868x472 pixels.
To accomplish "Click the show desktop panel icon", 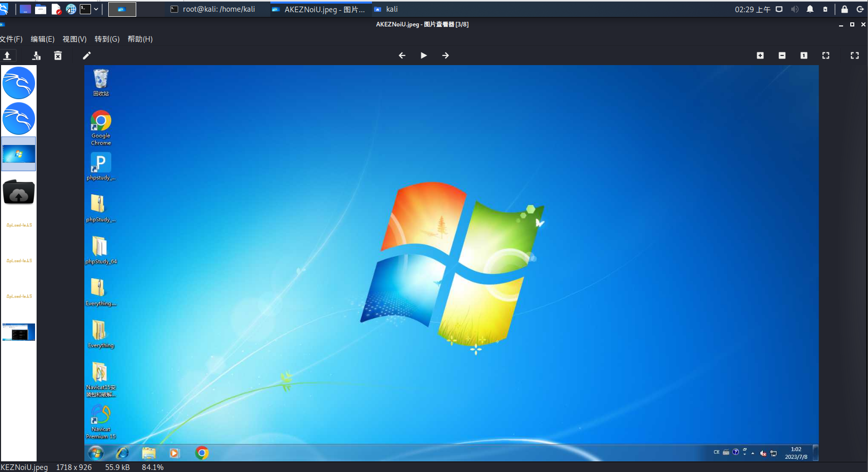I will (x=25, y=9).
